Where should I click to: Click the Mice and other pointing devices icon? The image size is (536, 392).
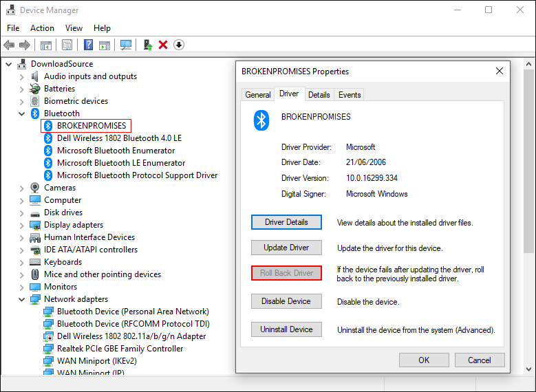(x=35, y=274)
